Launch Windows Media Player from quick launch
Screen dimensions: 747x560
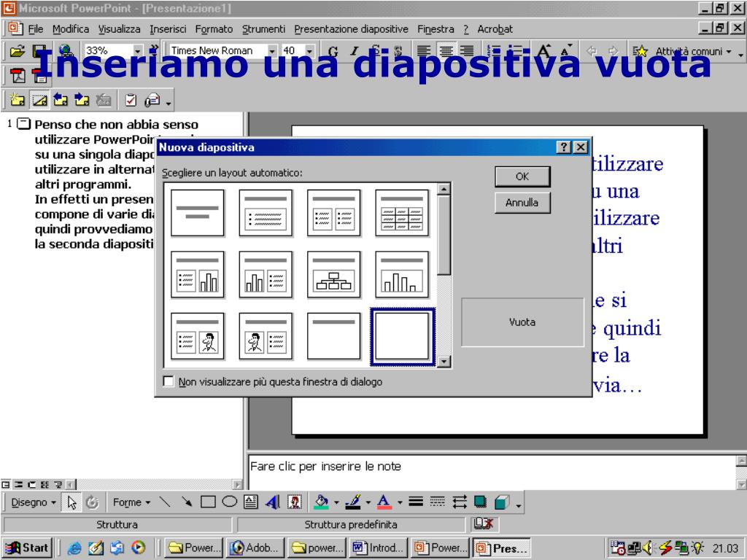138,548
